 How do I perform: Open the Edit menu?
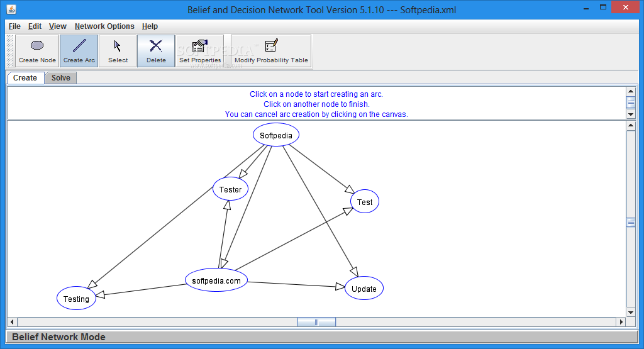pyautogui.click(x=35, y=26)
